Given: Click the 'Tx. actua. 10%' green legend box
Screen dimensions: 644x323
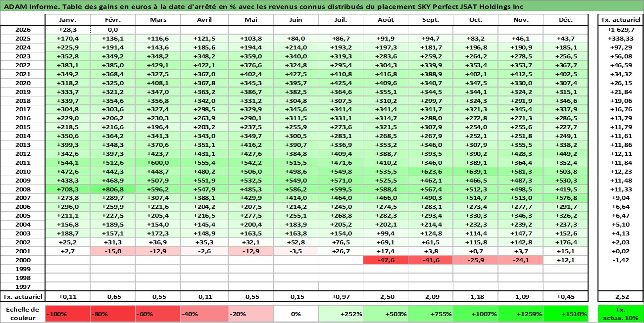Looking at the screenshot, I should click(x=621, y=314).
